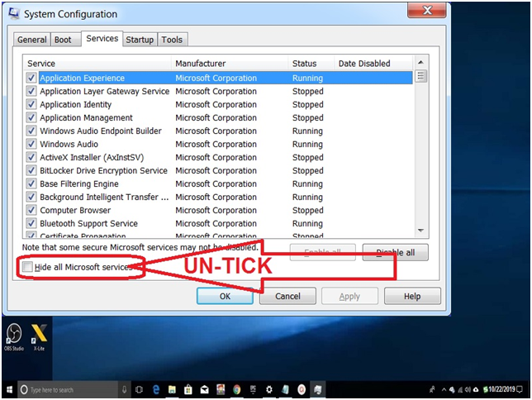Uncheck the Base Filtering Engine checkbox
The width and height of the screenshot is (532, 400).
31,183
